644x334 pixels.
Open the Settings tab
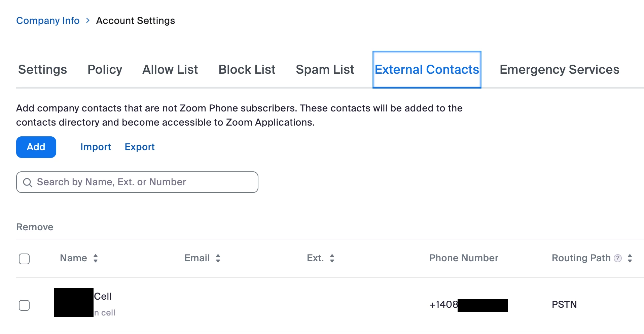coord(42,70)
